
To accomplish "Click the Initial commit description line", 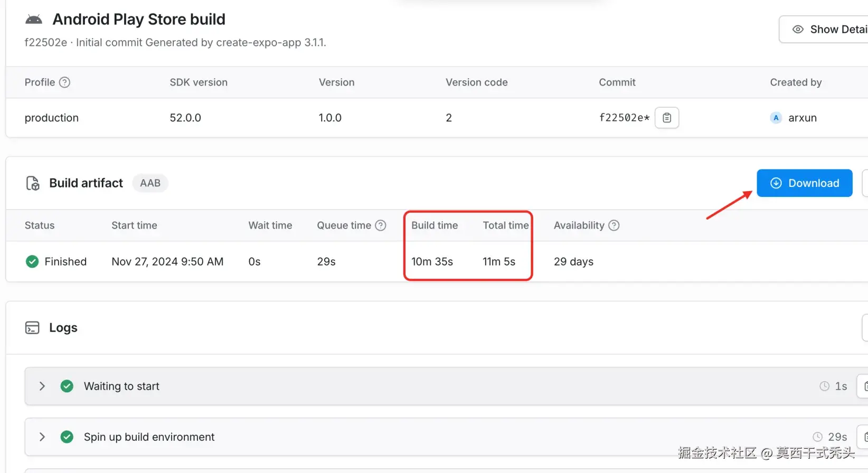I will (175, 43).
